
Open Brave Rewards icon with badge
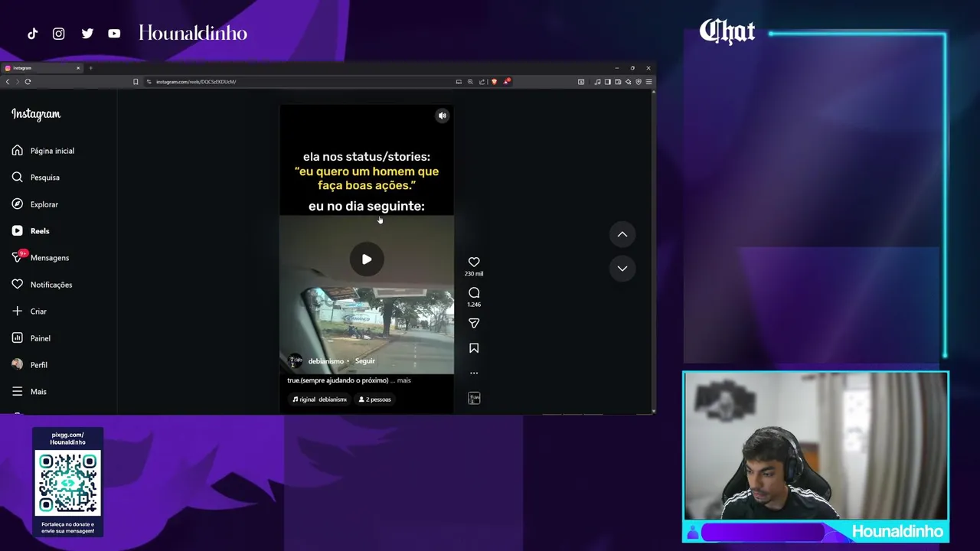click(507, 81)
